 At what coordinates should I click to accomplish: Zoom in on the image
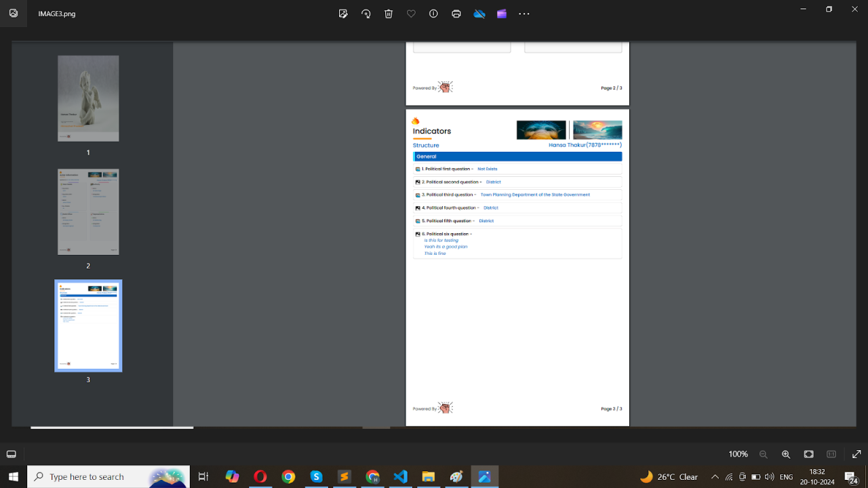[785, 454]
